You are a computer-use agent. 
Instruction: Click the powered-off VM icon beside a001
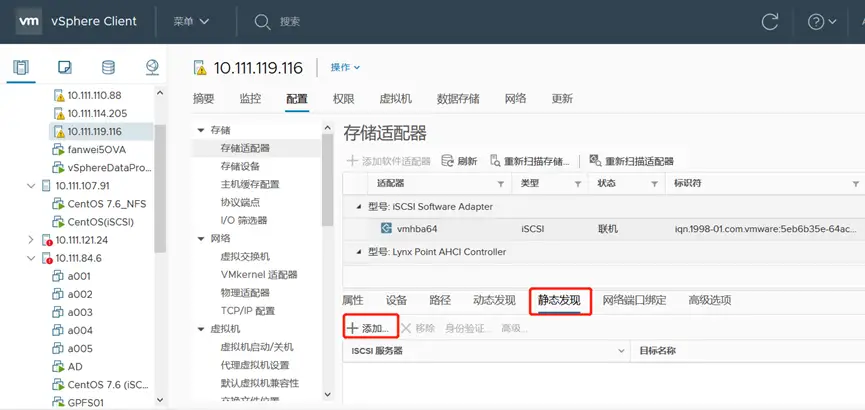(x=58, y=276)
